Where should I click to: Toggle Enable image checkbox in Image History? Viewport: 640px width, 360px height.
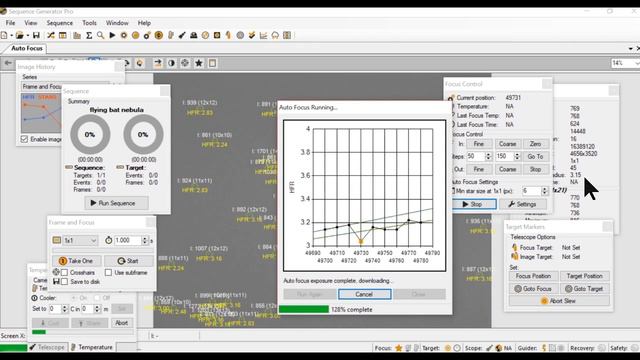coord(24,139)
